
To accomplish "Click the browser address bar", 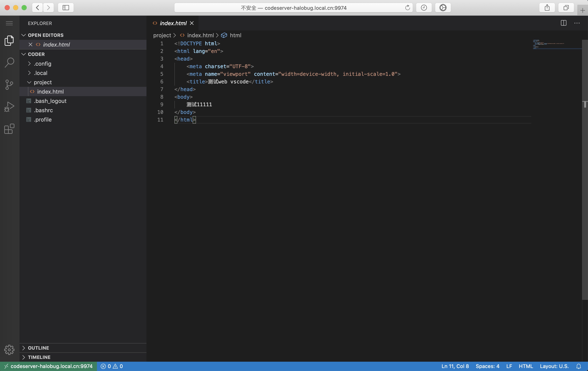I will coord(293,8).
